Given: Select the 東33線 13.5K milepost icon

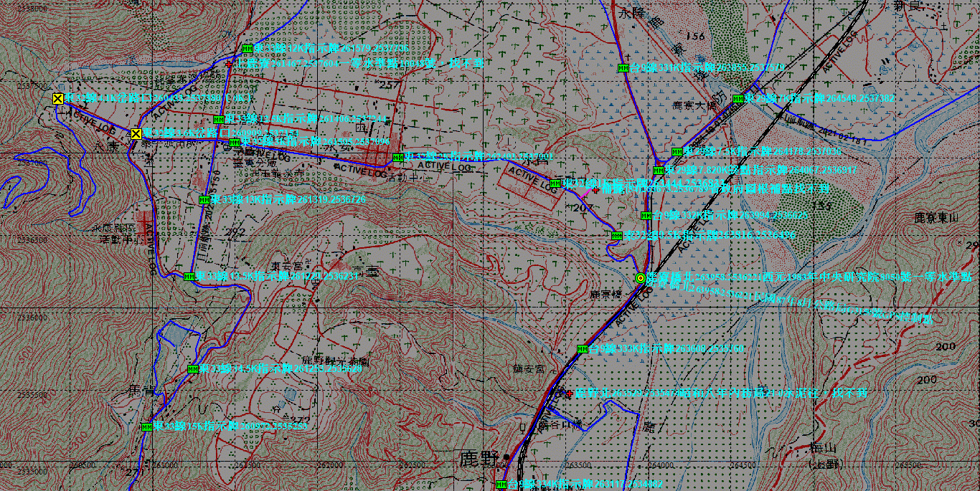Looking at the screenshot, I should pos(189,276).
